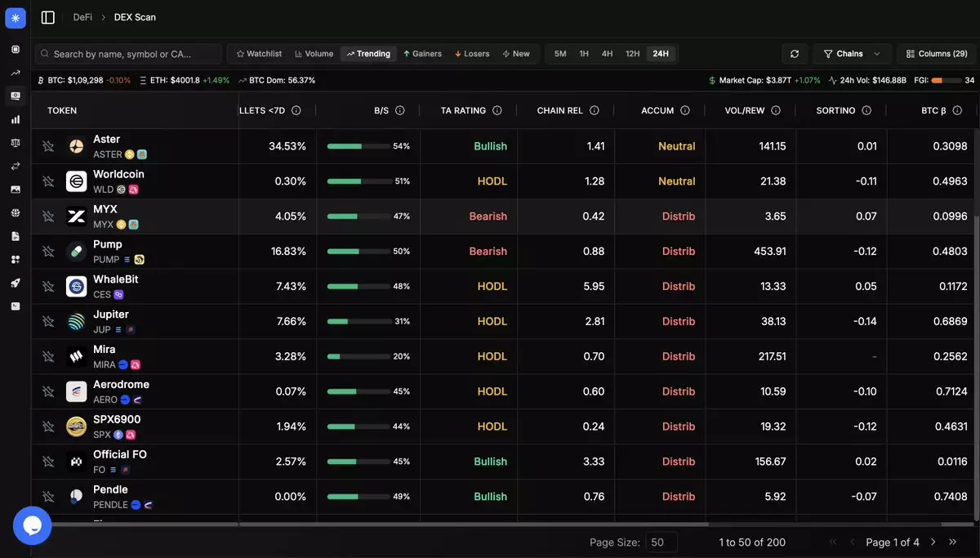The image size is (980, 558).
Task: Click the rocket icon in left sidebar
Action: tap(16, 283)
